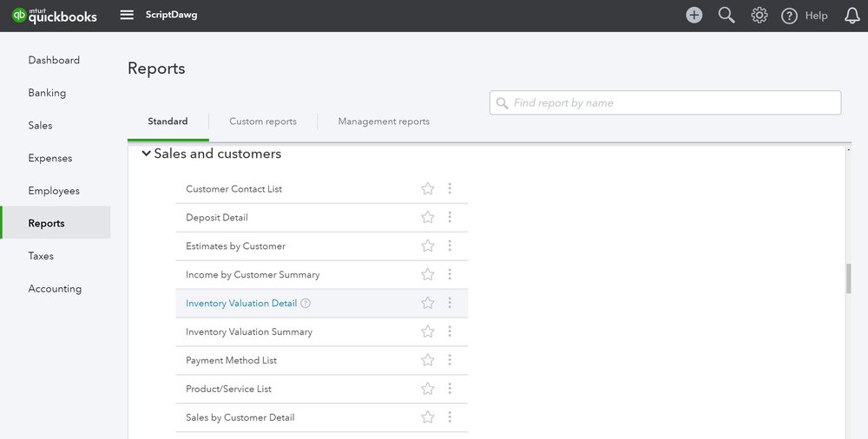Open the search magnifier in header
This screenshot has width=868, height=439.
click(727, 15)
